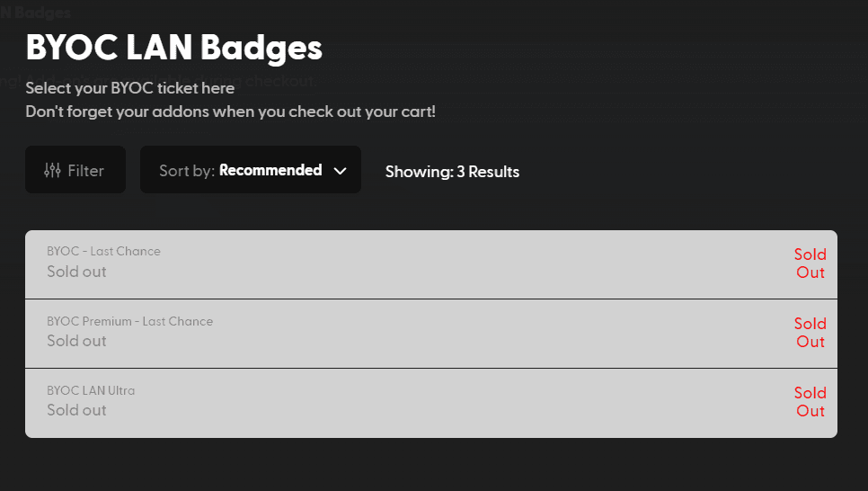Open the Filter button
The width and height of the screenshot is (868, 491).
pyautogui.click(x=75, y=170)
